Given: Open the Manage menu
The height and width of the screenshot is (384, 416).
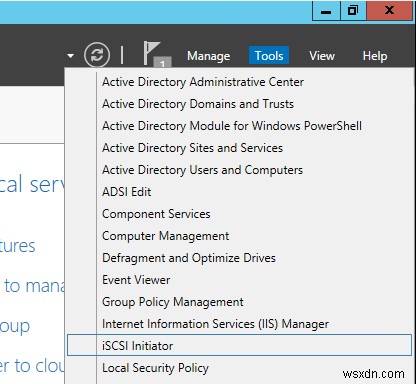Looking at the screenshot, I should pyautogui.click(x=209, y=56).
